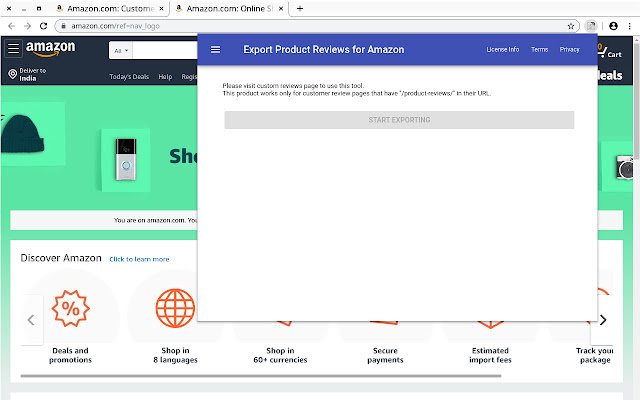The image size is (640, 400).
Task: Open the Chrome profile account icon
Action: (613, 26)
